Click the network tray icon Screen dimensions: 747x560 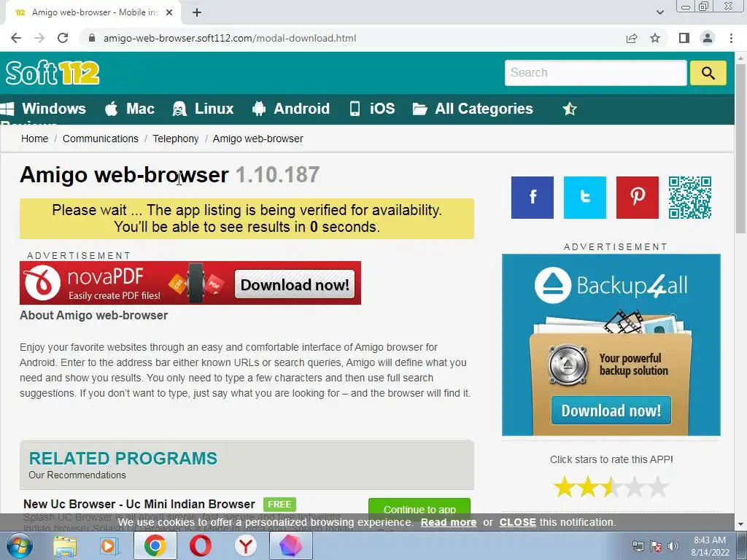pos(638,546)
